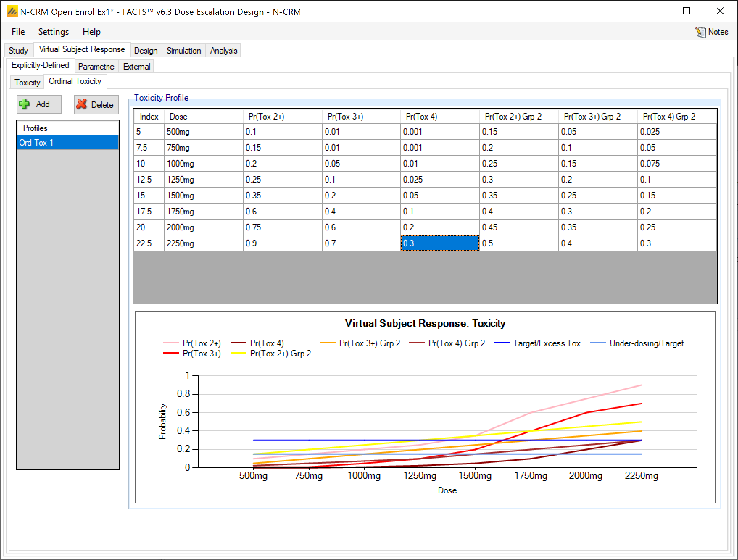Image resolution: width=738 pixels, height=560 pixels.
Task: Click Pr(Tox 2+) cell for 500mg dose
Action: (x=282, y=132)
